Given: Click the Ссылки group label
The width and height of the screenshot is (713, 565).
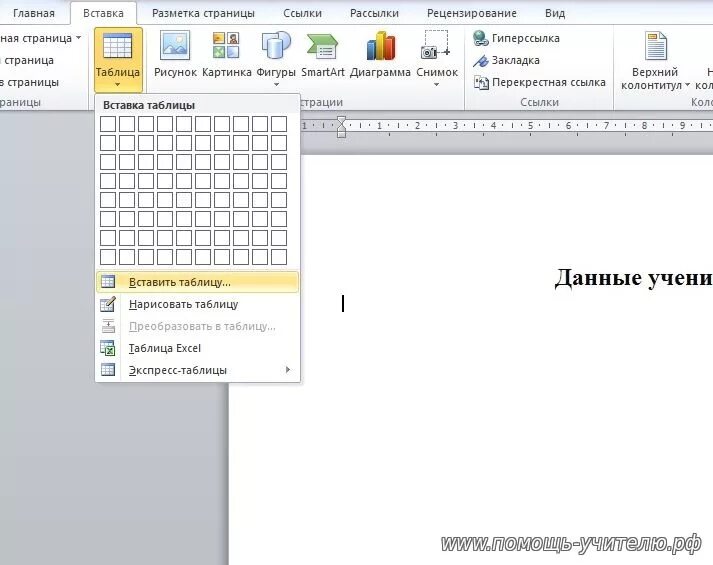Looking at the screenshot, I should click(x=539, y=102).
